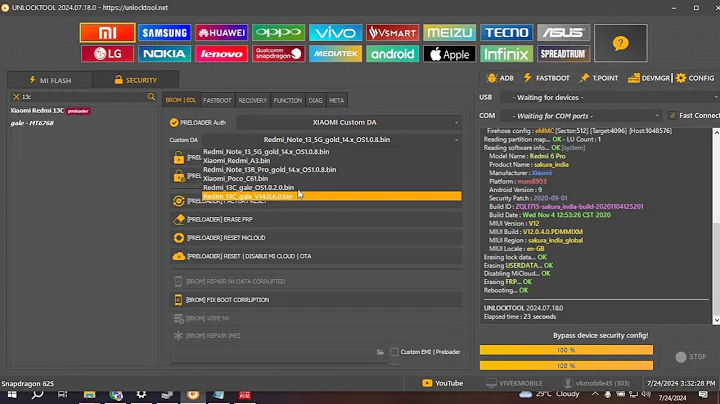Enable Custom EMI | Preloader checkbox
This screenshot has width=720, height=404.
pyautogui.click(x=394, y=352)
